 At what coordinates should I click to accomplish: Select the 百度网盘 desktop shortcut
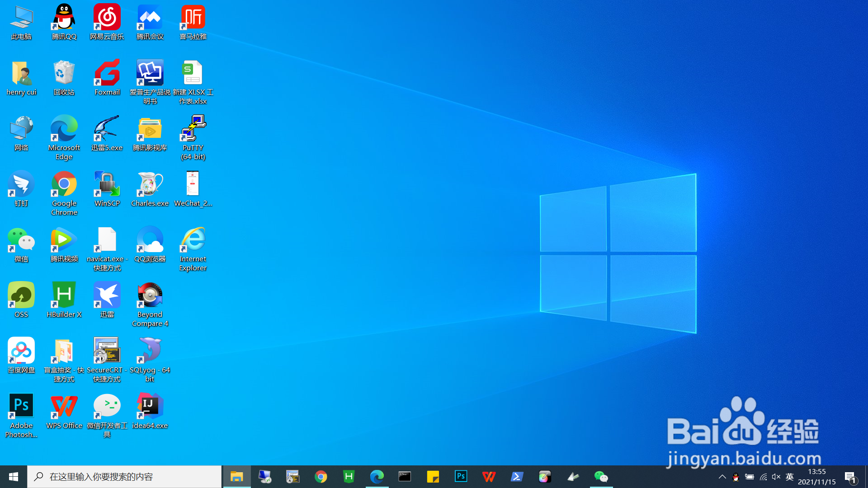[21, 356]
